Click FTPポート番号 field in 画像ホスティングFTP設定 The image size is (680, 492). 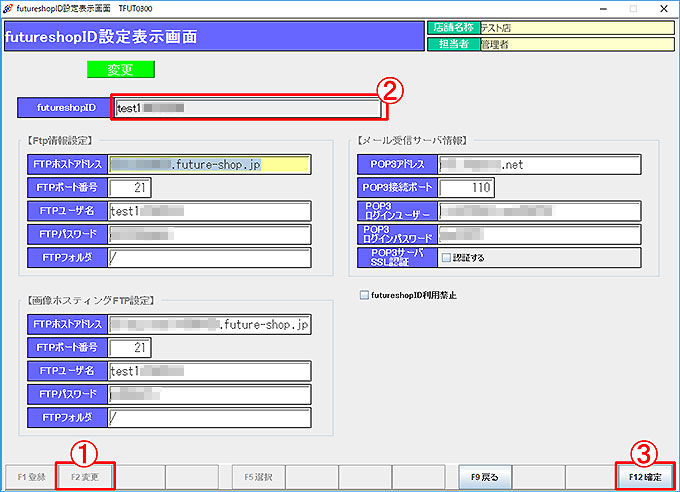click(x=130, y=348)
